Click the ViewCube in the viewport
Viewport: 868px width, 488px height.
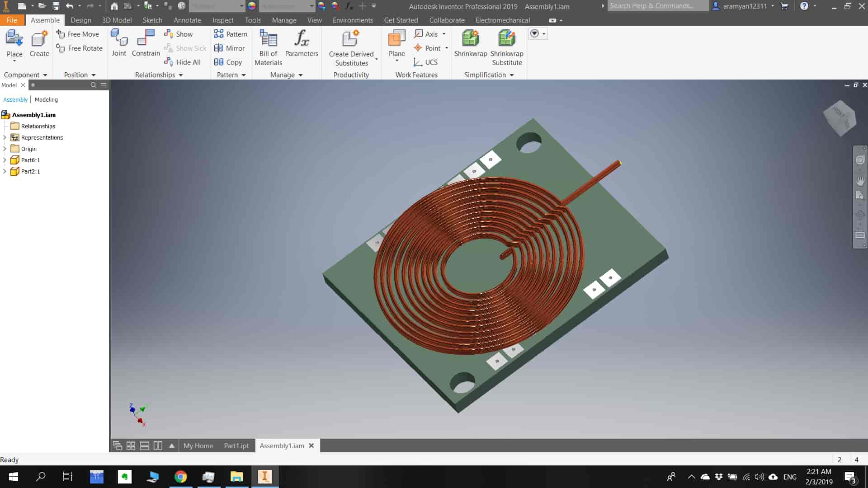pos(840,118)
